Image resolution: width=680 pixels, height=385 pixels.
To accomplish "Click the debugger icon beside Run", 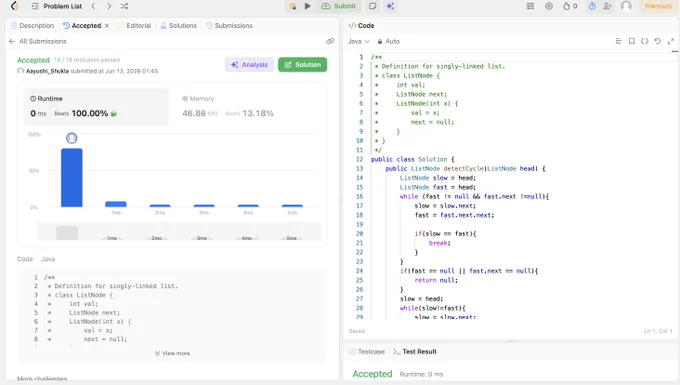I will click(x=293, y=6).
